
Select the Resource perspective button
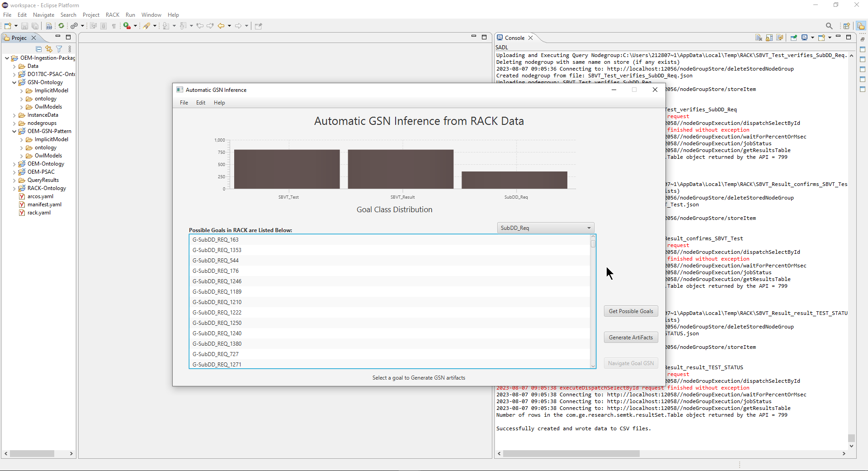[861, 26]
